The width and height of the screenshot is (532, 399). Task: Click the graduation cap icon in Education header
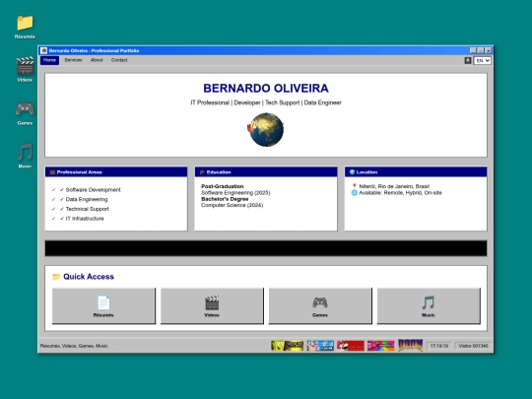pyautogui.click(x=202, y=172)
